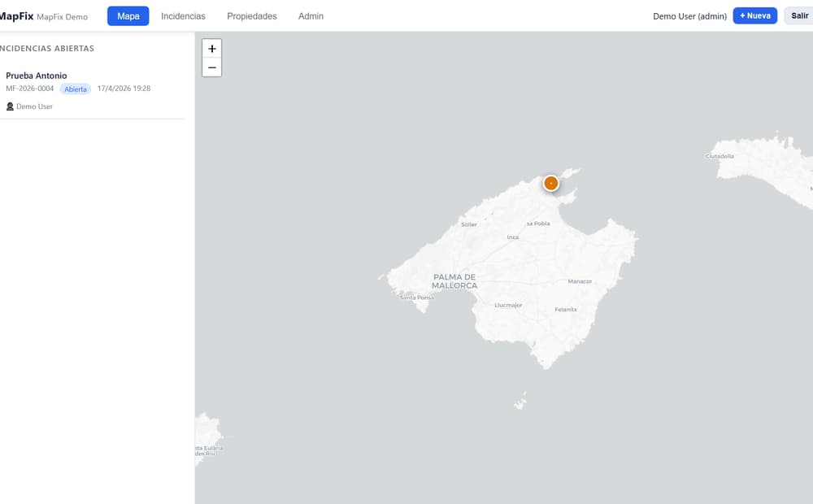The width and height of the screenshot is (813, 504).
Task: Click the Inca label on the map
Action: click(513, 237)
